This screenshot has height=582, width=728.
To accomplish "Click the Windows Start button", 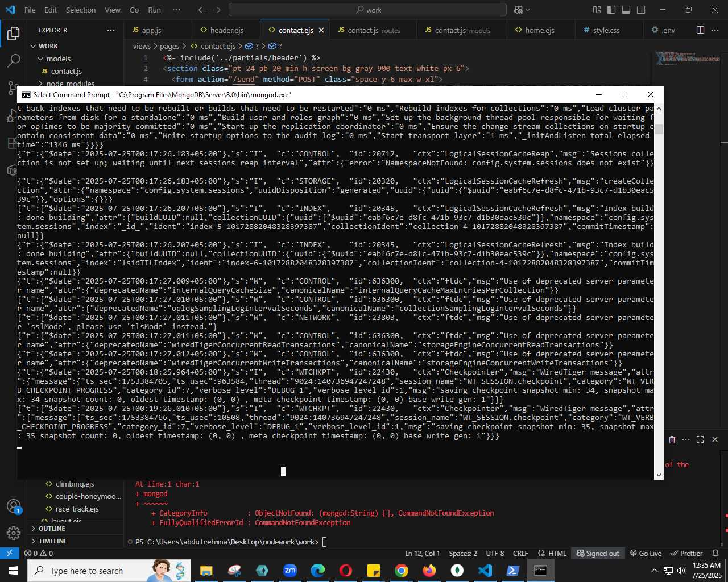I will tap(14, 571).
